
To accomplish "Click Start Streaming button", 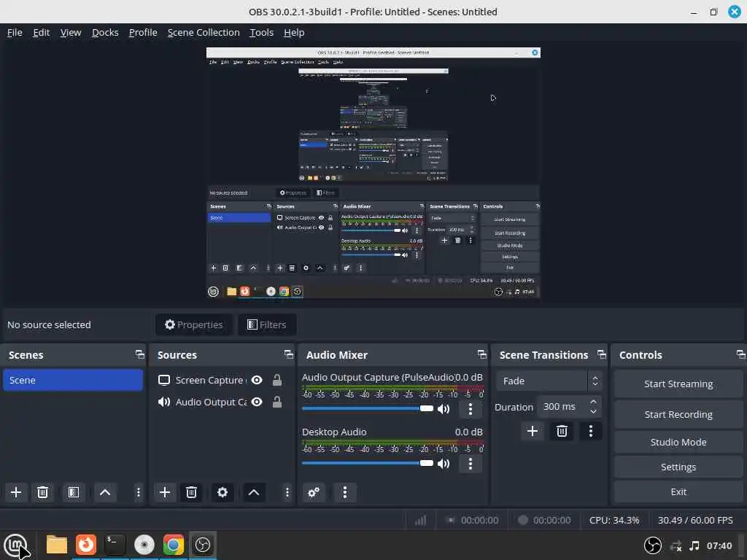I will (x=678, y=384).
